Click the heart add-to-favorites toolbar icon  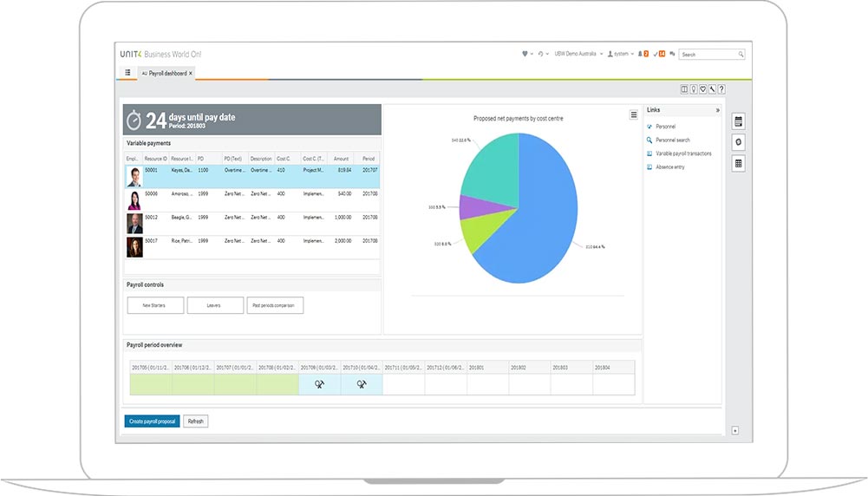point(703,89)
